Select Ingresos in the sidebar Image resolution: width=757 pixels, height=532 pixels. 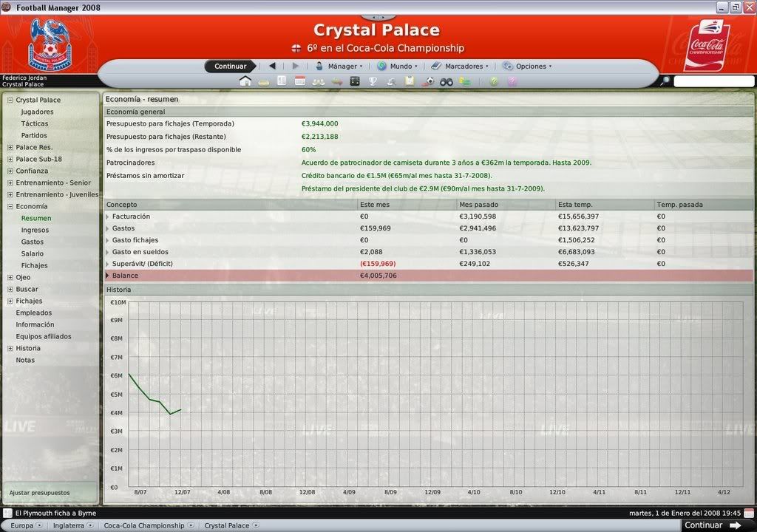[x=34, y=230]
